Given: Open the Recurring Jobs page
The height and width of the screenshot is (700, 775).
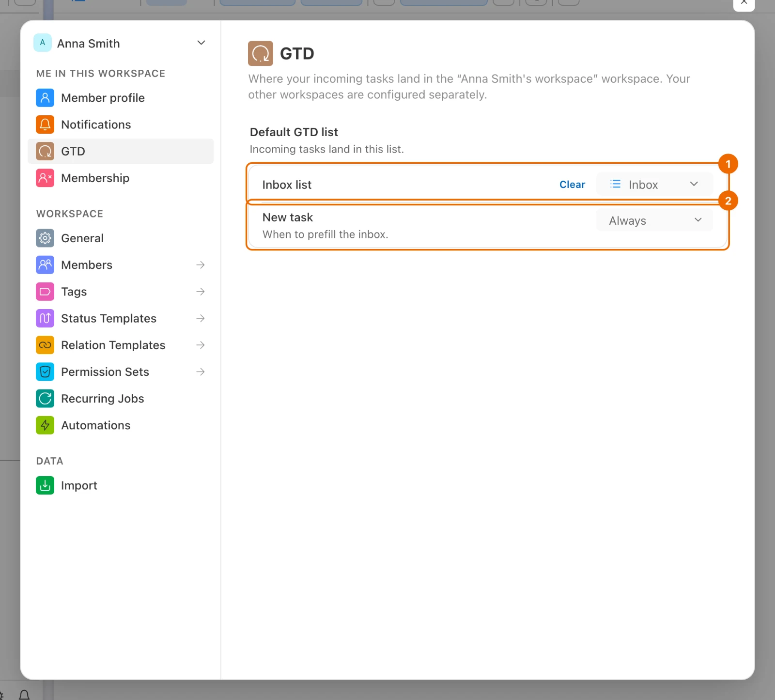Looking at the screenshot, I should 121,398.
